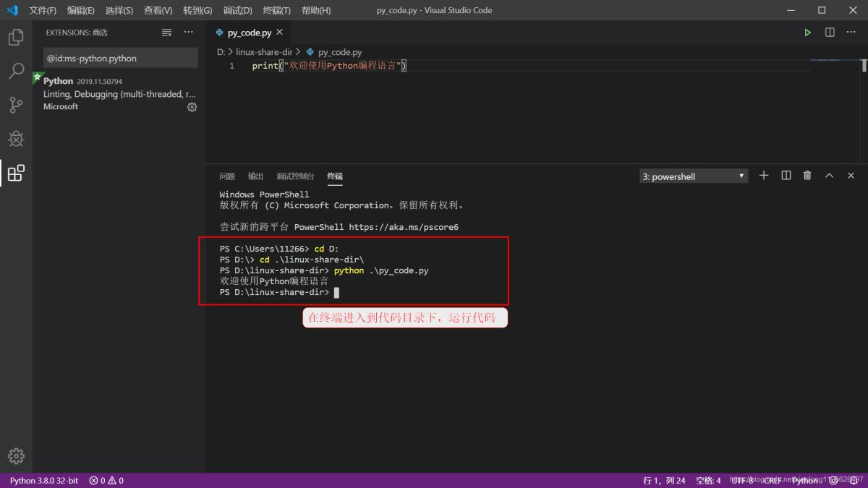This screenshot has height=488, width=868.
Task: Maximize the terminal panel with the chevron
Action: pyautogui.click(x=829, y=175)
